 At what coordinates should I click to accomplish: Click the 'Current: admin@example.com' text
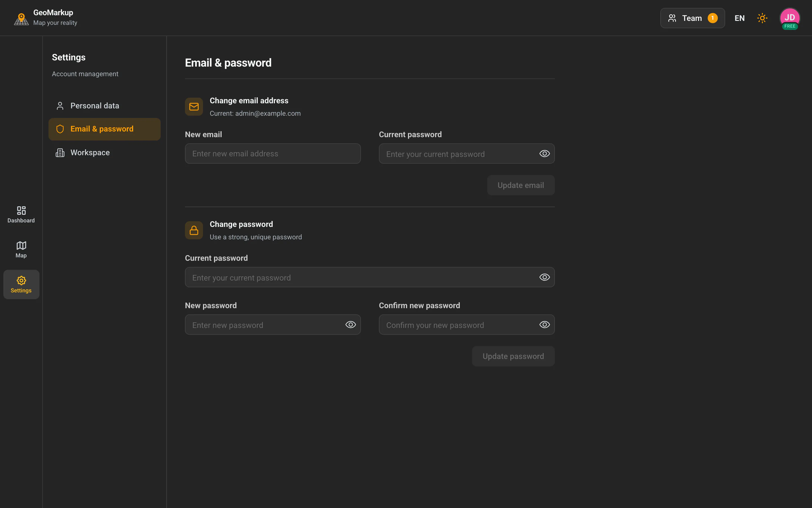point(255,113)
